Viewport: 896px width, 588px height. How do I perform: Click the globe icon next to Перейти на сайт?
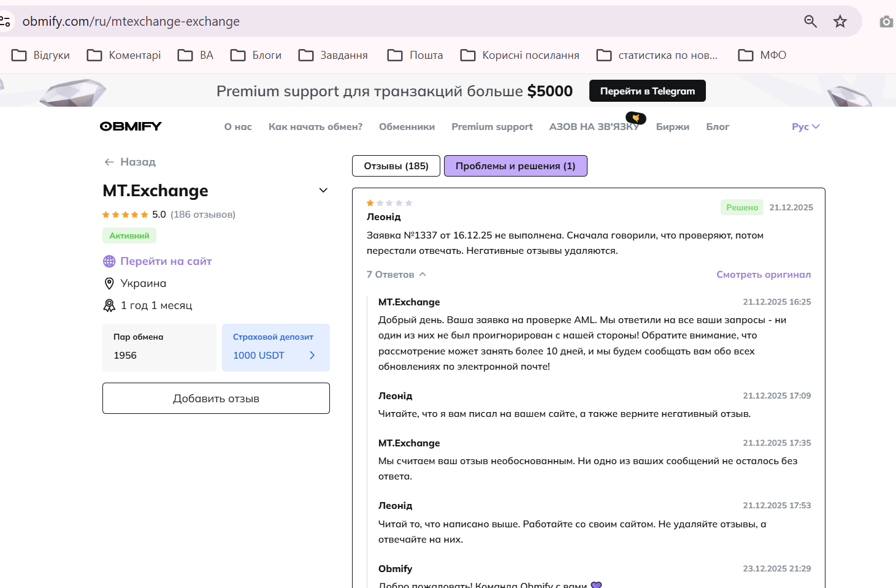[109, 261]
